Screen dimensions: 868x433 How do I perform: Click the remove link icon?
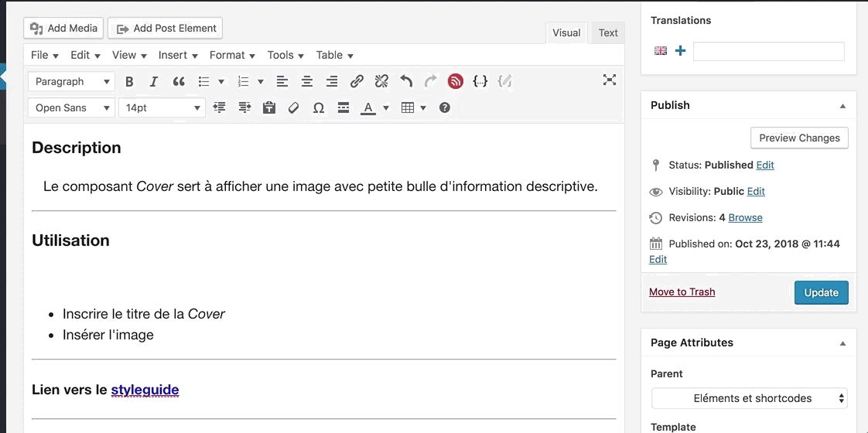[381, 81]
